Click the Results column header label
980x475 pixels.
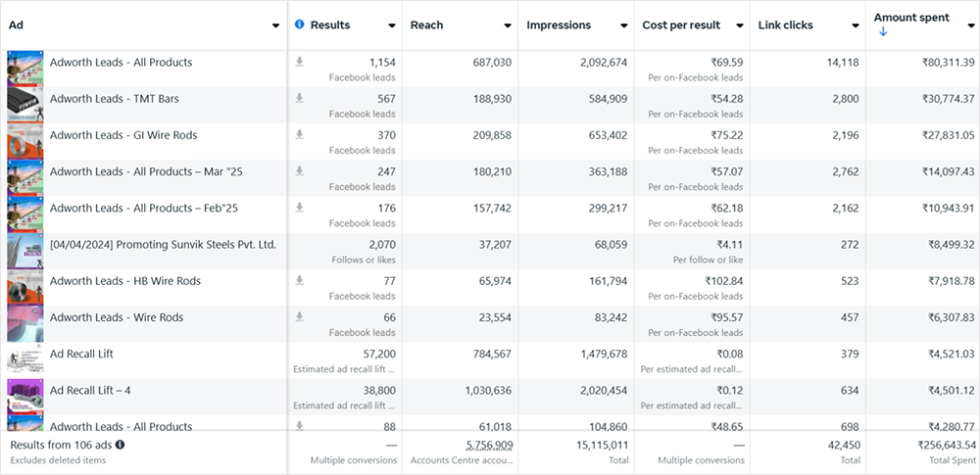click(330, 24)
